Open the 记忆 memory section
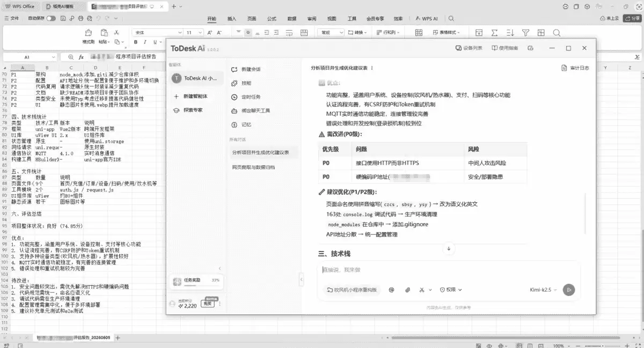The width and height of the screenshot is (644, 348). pyautogui.click(x=241, y=125)
